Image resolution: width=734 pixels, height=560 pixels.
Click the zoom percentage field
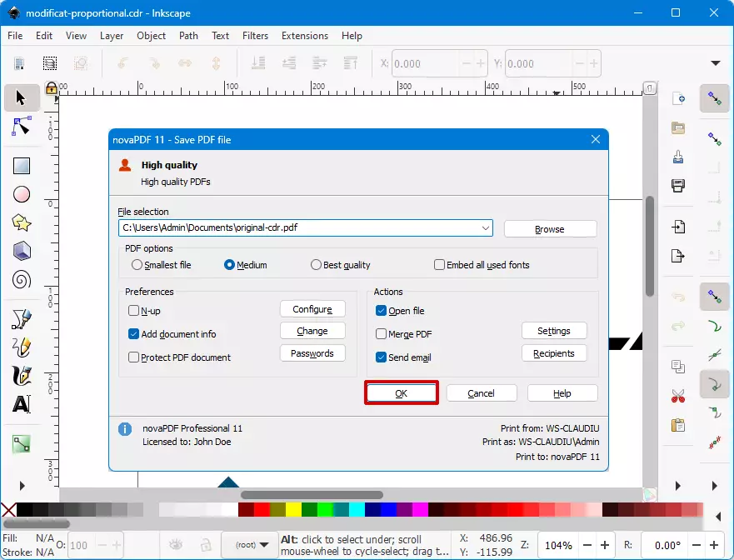558,545
